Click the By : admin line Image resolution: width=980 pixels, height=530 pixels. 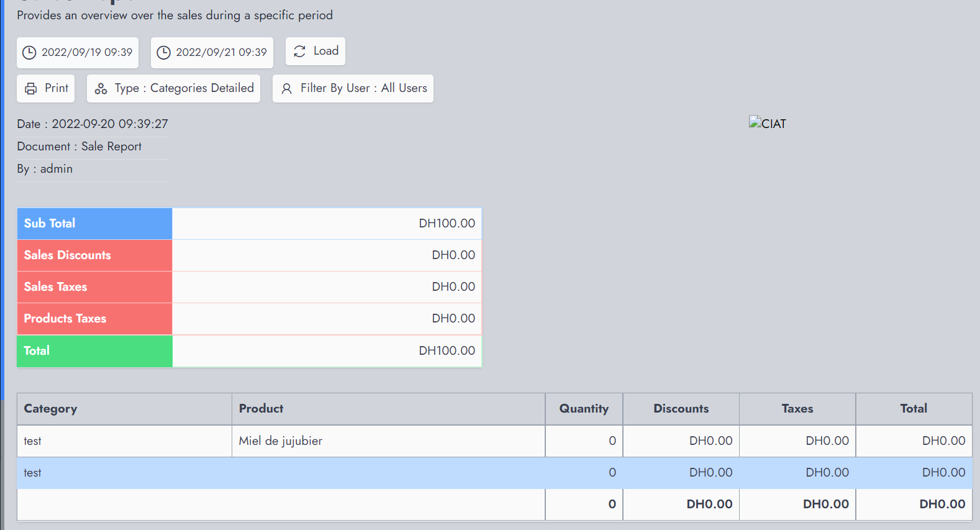pyautogui.click(x=45, y=169)
